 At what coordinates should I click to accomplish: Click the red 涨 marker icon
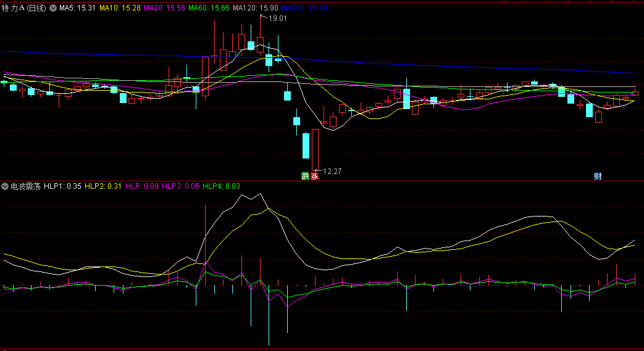click(x=315, y=176)
